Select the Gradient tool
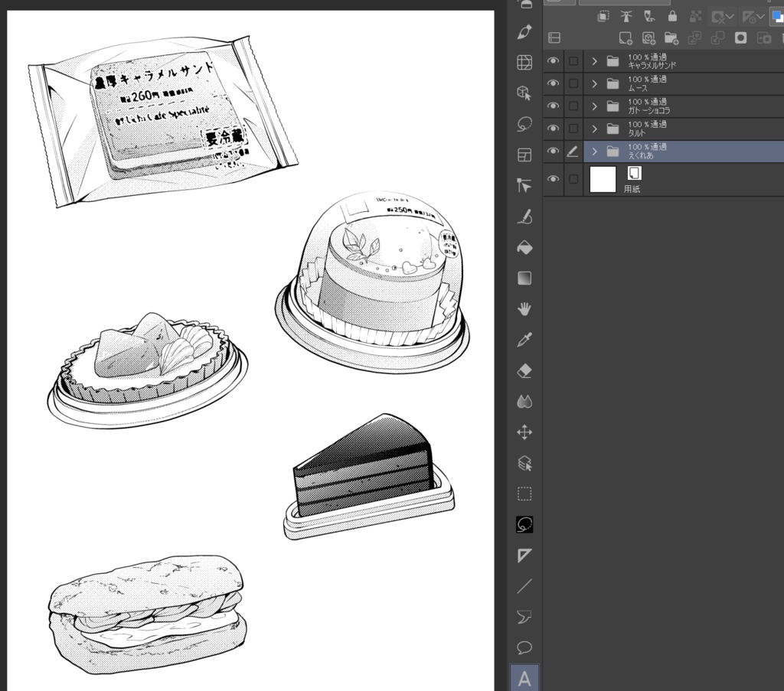This screenshot has width=784, height=691. coord(524,279)
